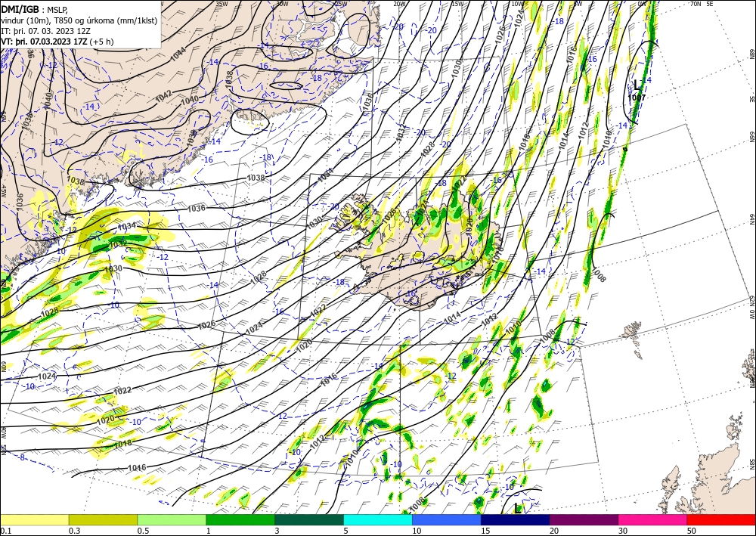Pick the cyan 5 mm legend swatch
Image resolution: width=756 pixels, height=536 pixels.
point(378,519)
